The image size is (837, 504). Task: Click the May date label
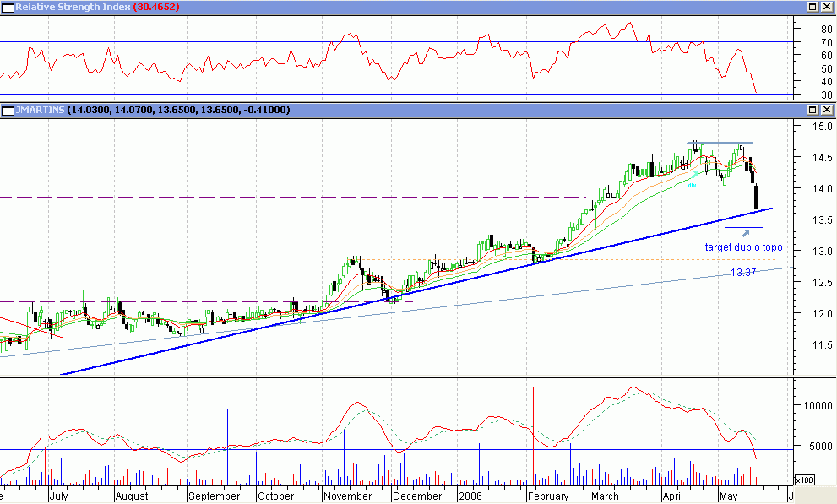point(728,496)
